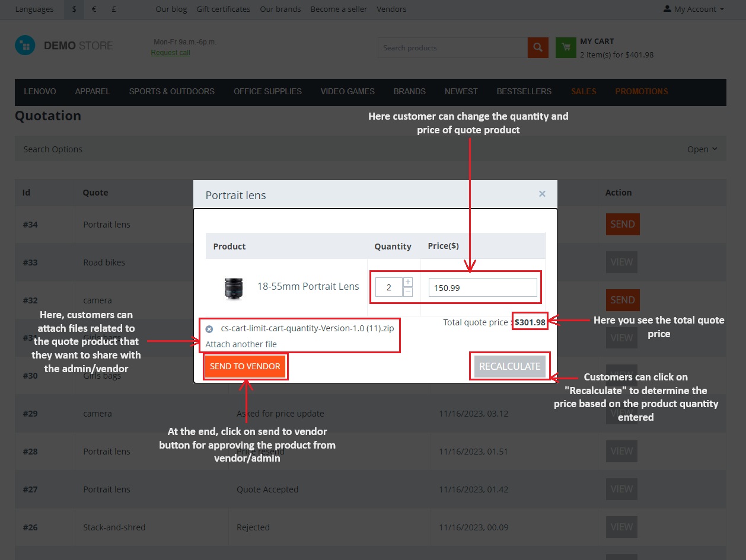
Task: Close the Portrait lens dialog
Action: tap(542, 194)
